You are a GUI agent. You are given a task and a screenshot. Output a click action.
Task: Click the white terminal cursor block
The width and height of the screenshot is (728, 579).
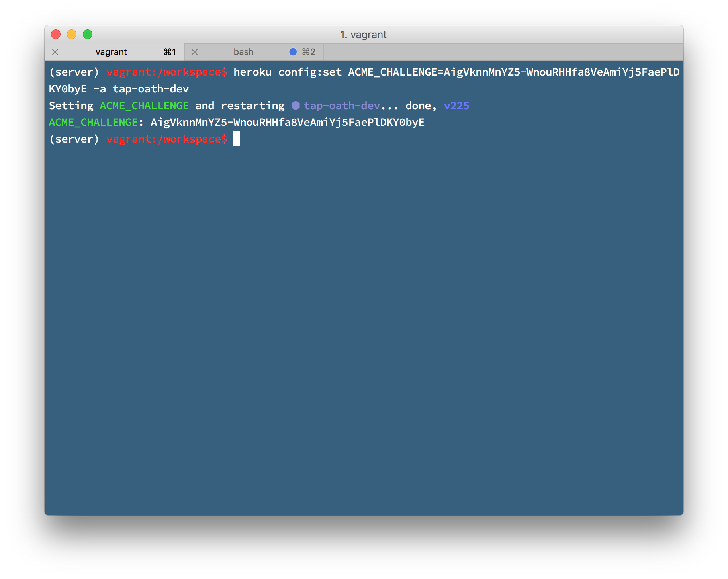tap(237, 139)
